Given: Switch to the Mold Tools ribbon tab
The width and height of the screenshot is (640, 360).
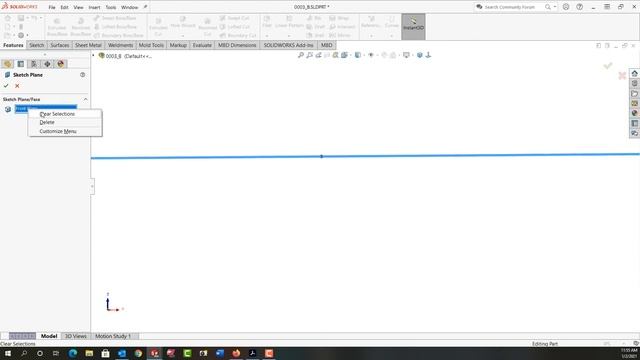Looking at the screenshot, I should click(151, 45).
